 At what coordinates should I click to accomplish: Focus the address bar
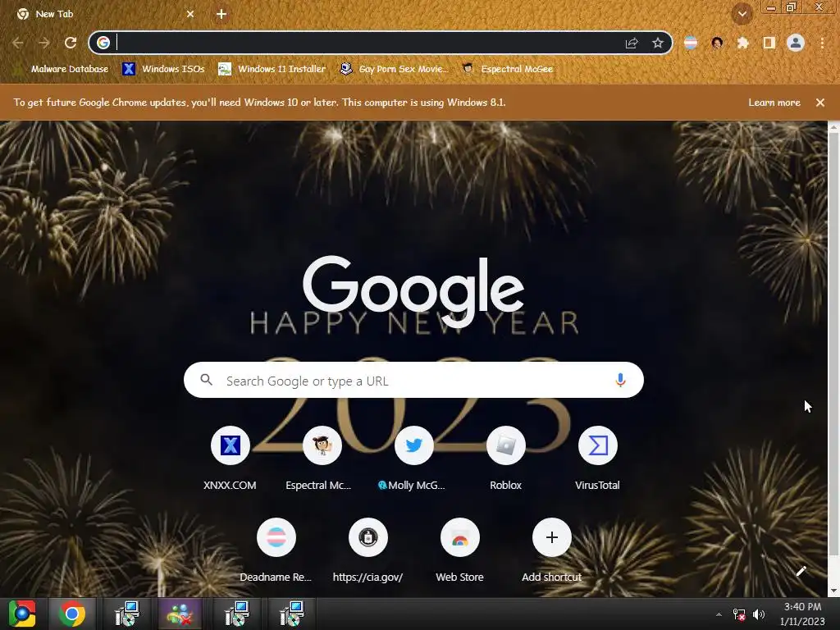tap(370, 43)
